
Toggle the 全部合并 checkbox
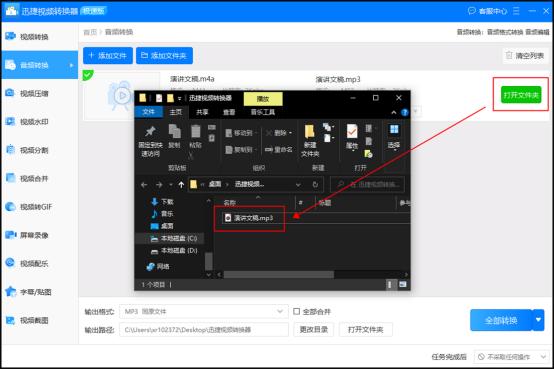pos(296,311)
